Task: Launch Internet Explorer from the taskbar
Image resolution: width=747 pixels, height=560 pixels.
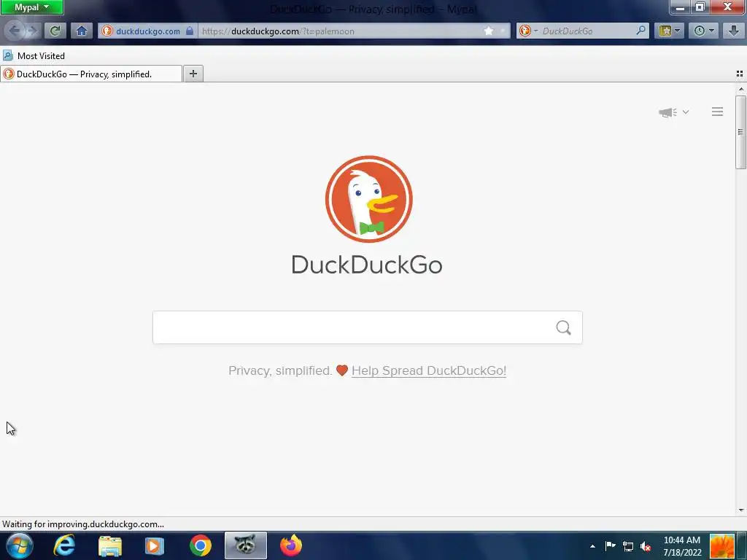Action: point(64,545)
